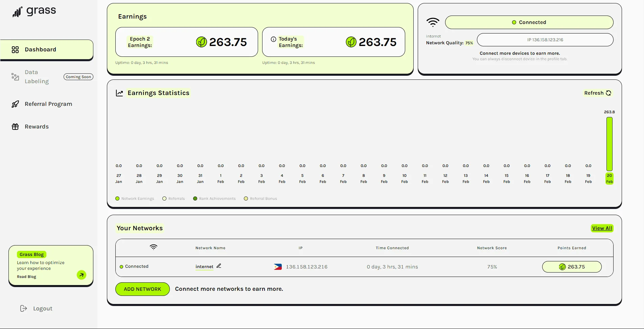
Task: Click the Today's Earnings leaf icon
Action: 351,42
